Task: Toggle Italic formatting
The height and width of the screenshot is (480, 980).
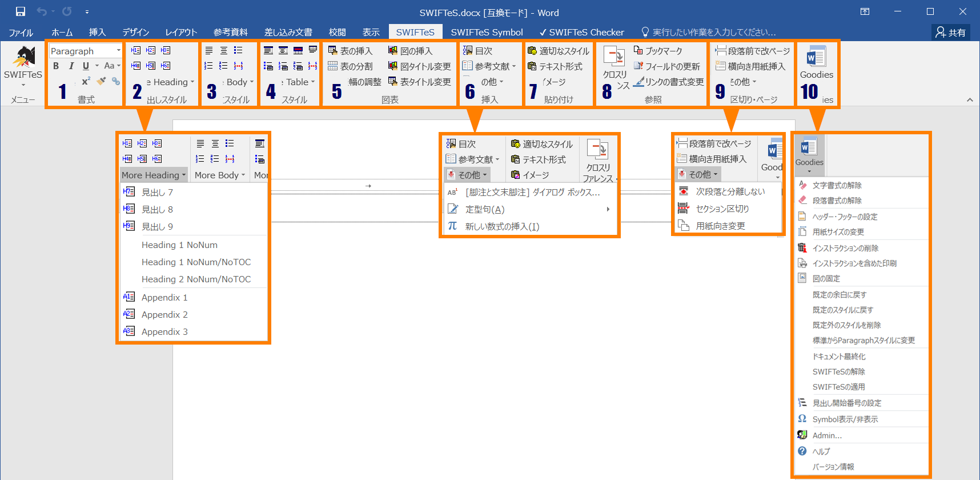Action: [71, 66]
